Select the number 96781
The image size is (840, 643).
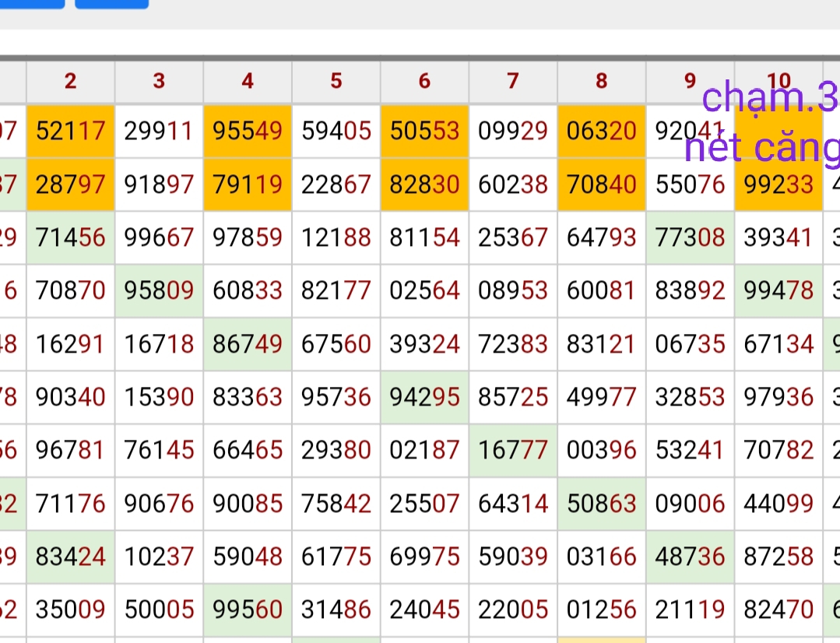(70, 450)
